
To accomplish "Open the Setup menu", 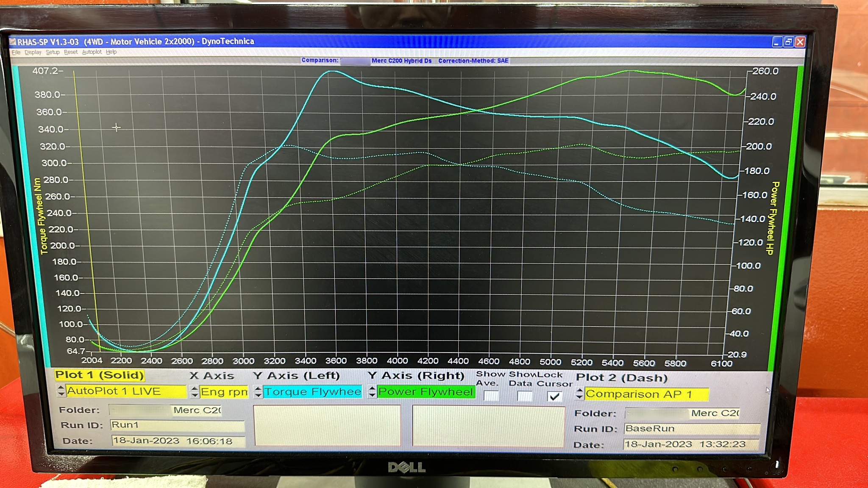I will [53, 52].
